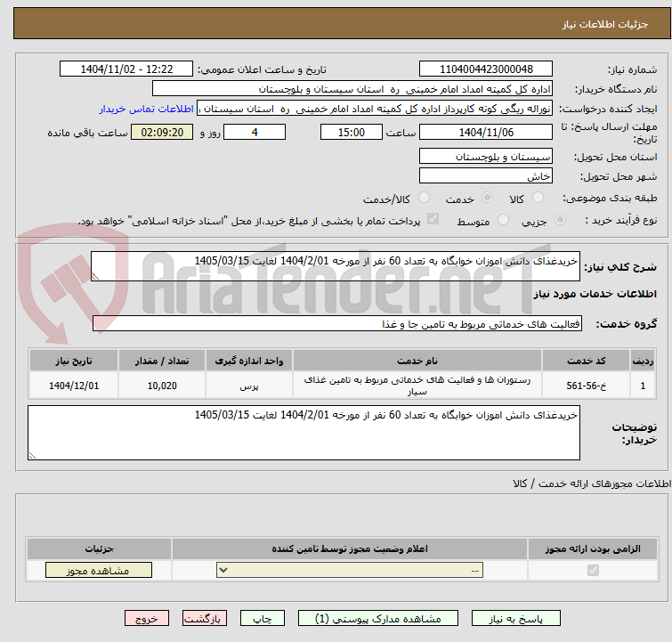Screen dimensions: 672x642
Task: Toggle the الزامی بودن ارائه مجوز checkbox
Action: coord(593,571)
